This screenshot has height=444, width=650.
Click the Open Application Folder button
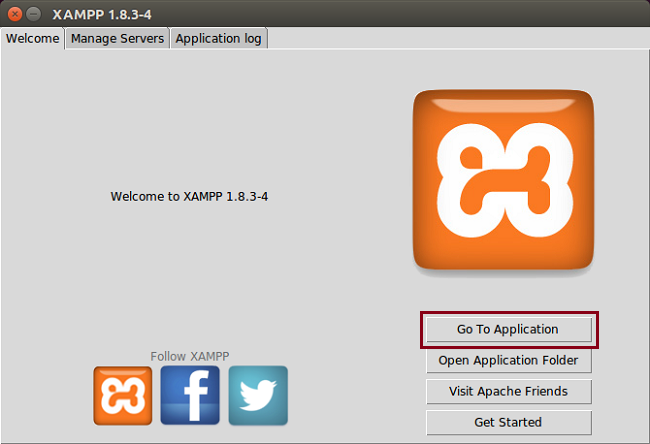coord(508,360)
